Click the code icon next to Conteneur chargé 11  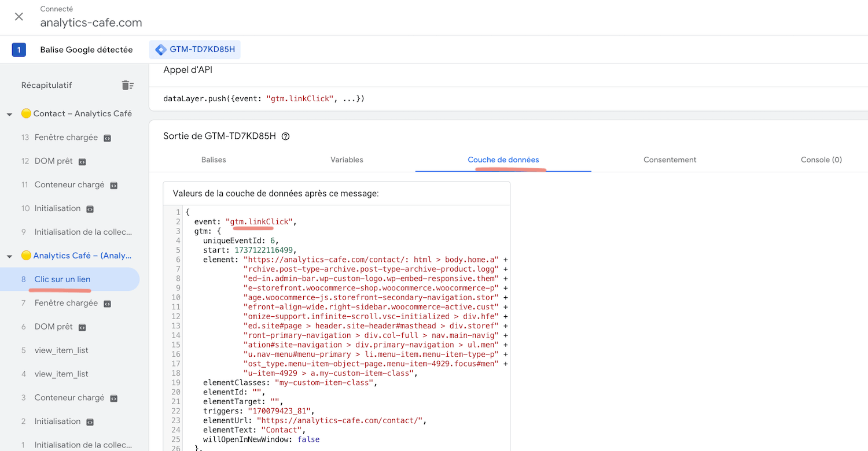pos(114,186)
